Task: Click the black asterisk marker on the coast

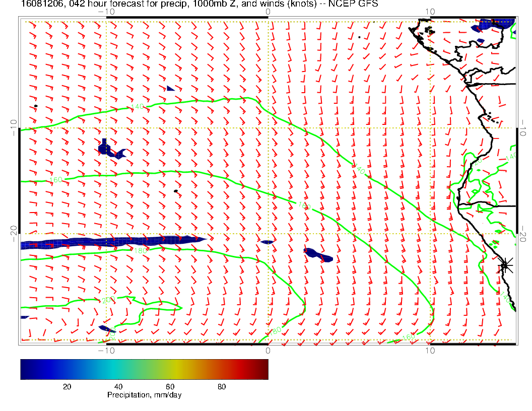Action: 505,265
